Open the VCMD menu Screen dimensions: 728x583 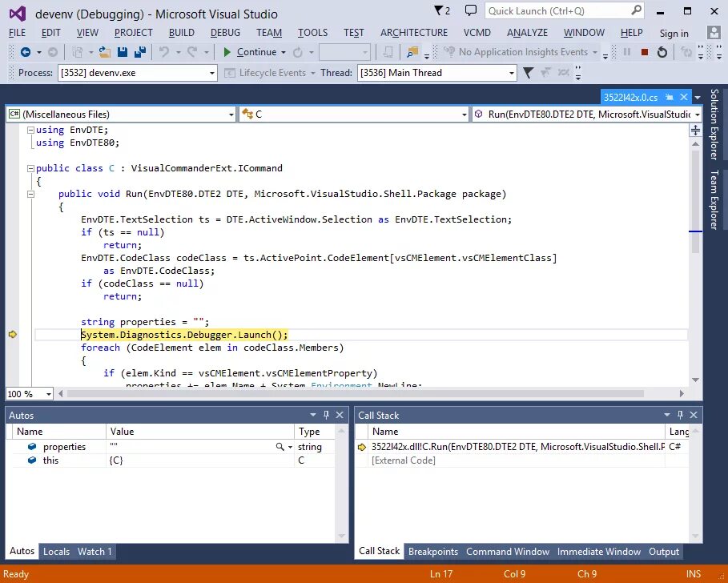pyautogui.click(x=477, y=33)
